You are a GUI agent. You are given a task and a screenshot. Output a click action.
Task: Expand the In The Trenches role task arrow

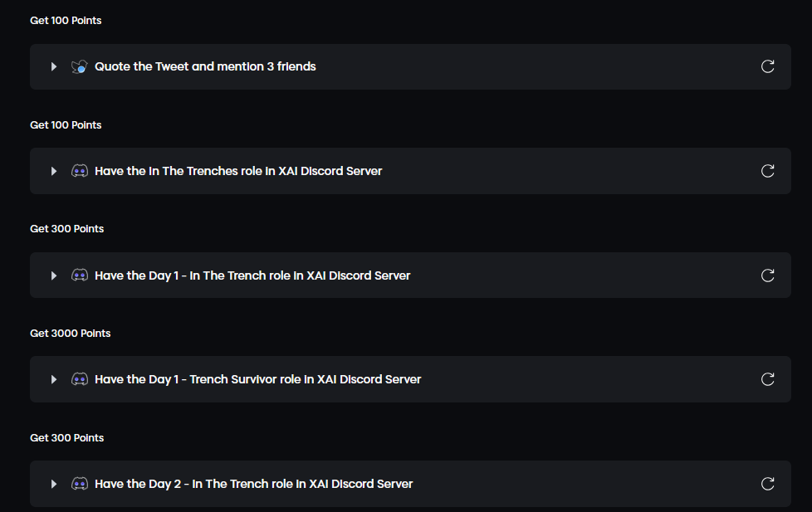54,171
